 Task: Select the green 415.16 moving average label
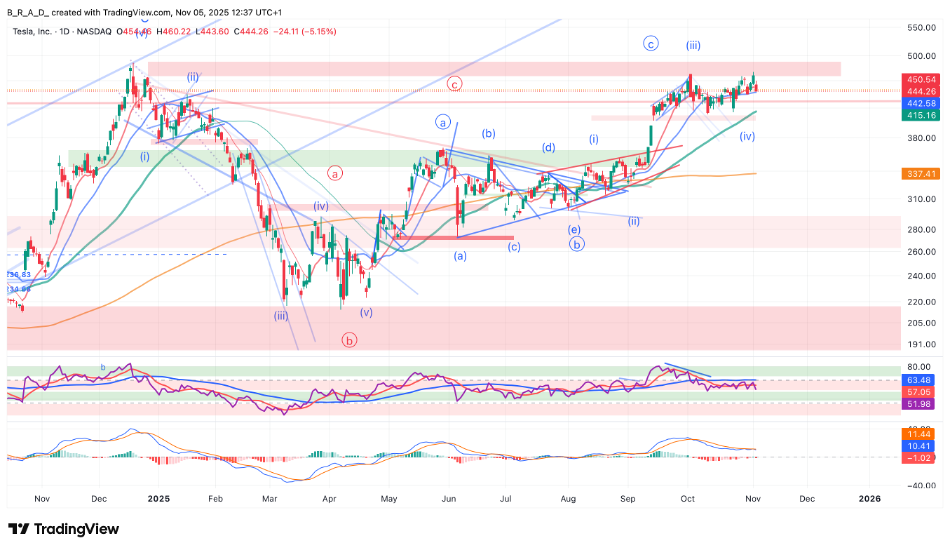(921, 116)
